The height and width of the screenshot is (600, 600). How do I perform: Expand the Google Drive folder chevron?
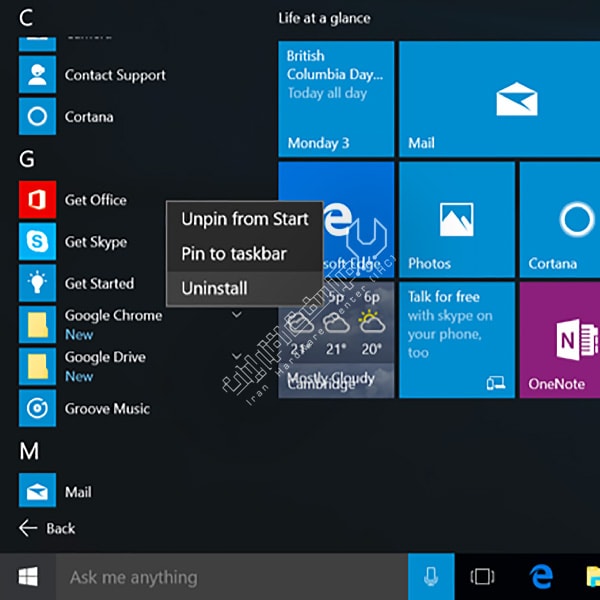pos(237,356)
